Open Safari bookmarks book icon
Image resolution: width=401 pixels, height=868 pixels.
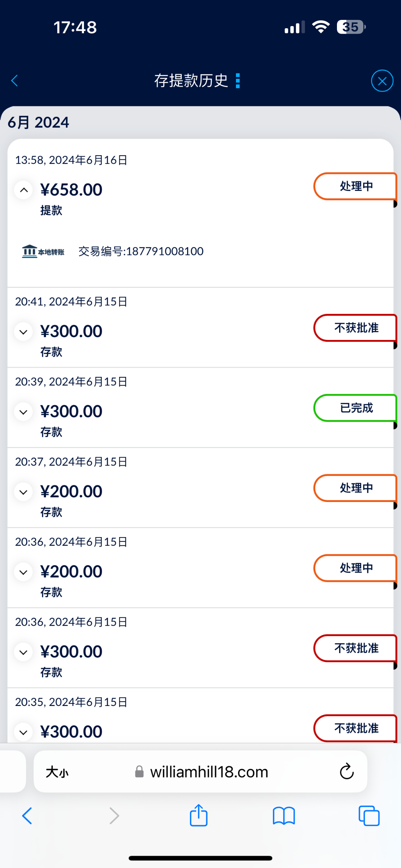pyautogui.click(x=284, y=816)
